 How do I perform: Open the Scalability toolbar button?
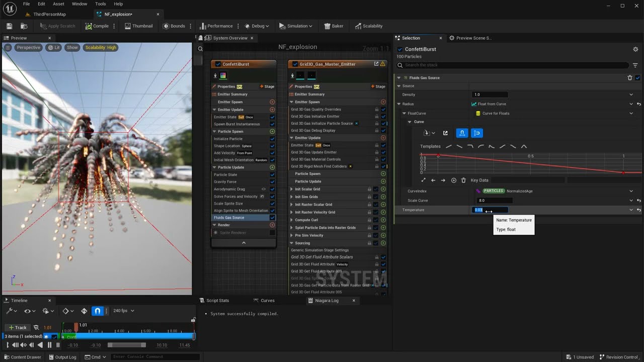pos(368,26)
